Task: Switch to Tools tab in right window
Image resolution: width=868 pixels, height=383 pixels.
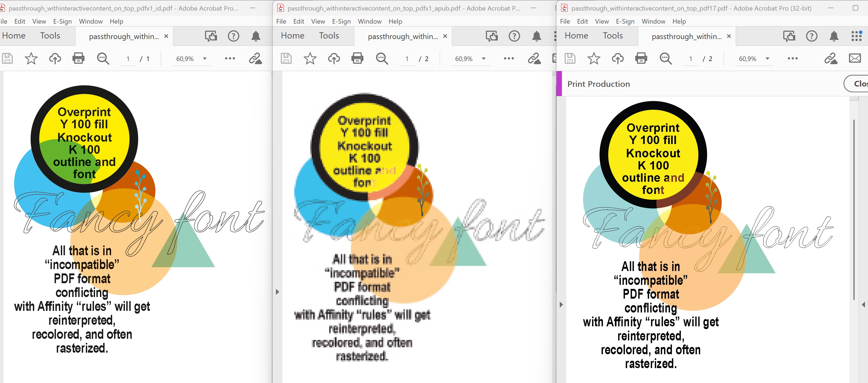Action: (613, 36)
